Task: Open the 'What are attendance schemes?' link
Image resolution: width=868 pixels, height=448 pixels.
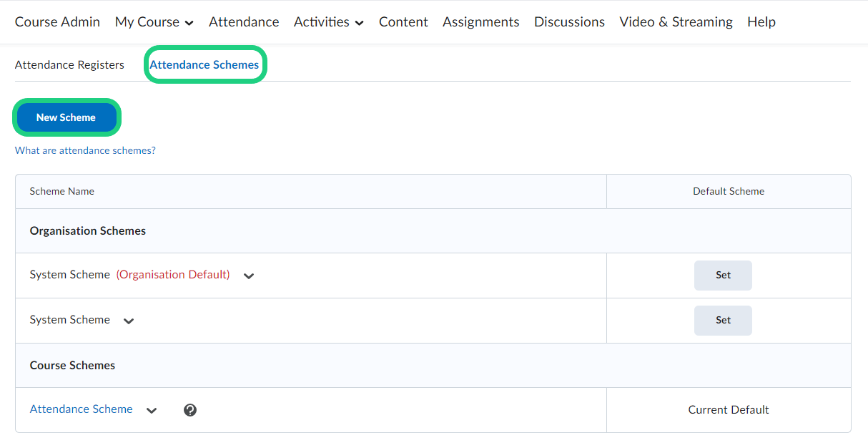Action: [85, 151]
